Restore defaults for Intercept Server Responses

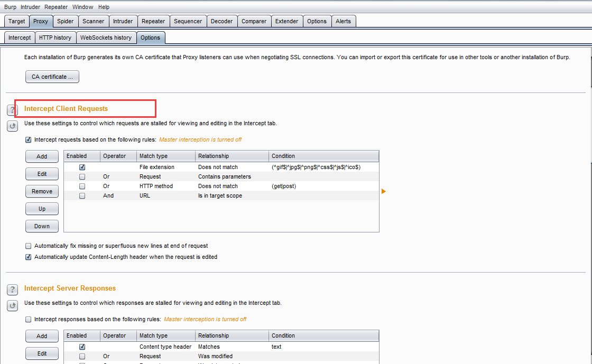coord(12,305)
